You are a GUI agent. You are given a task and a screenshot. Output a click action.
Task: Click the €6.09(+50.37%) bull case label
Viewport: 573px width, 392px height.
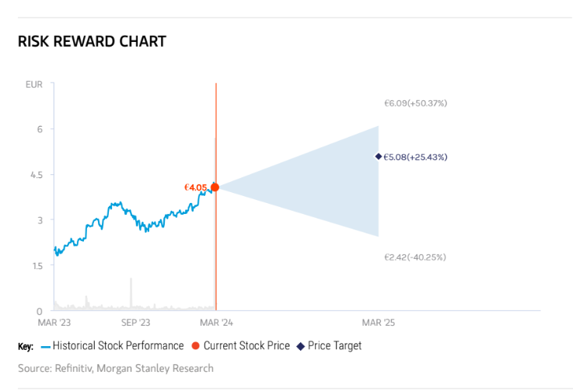point(415,103)
